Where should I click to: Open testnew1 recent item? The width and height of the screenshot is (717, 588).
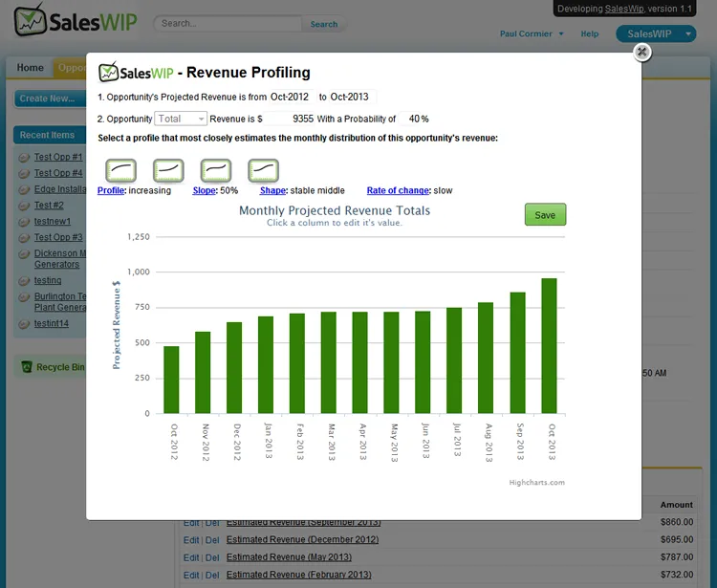pos(53,221)
